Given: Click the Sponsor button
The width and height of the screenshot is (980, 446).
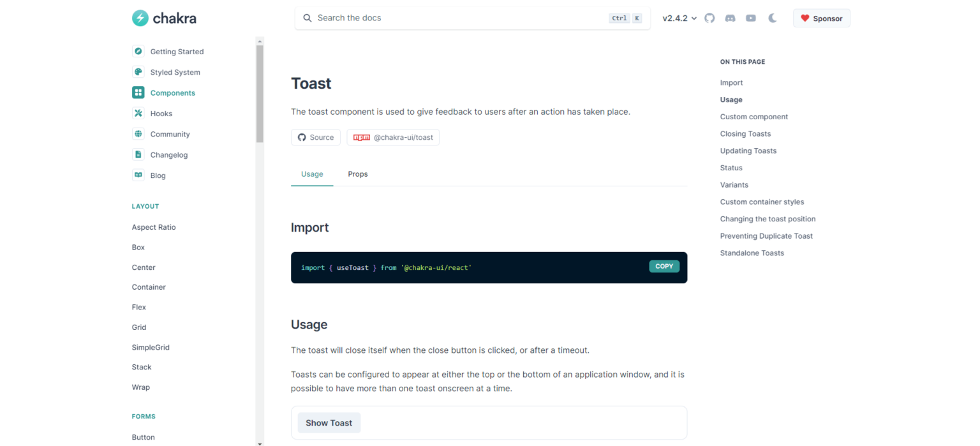Looking at the screenshot, I should tap(821, 19).
